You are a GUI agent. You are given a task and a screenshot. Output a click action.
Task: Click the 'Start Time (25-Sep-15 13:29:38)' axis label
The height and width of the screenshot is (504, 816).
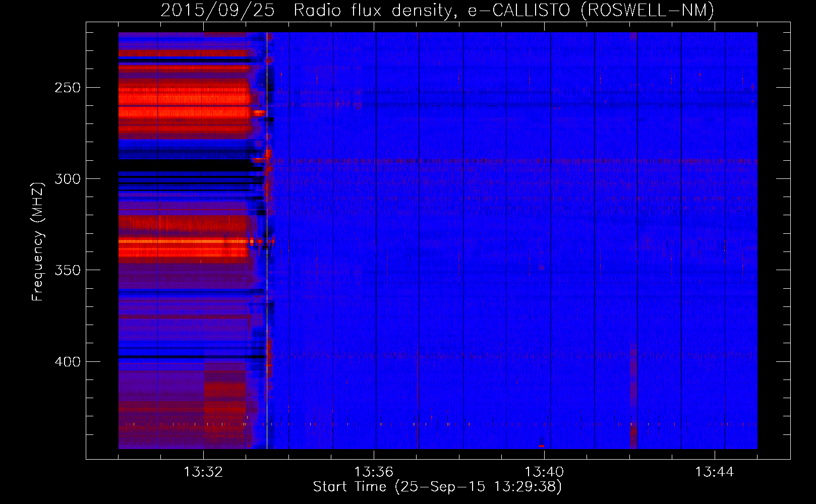click(437, 487)
